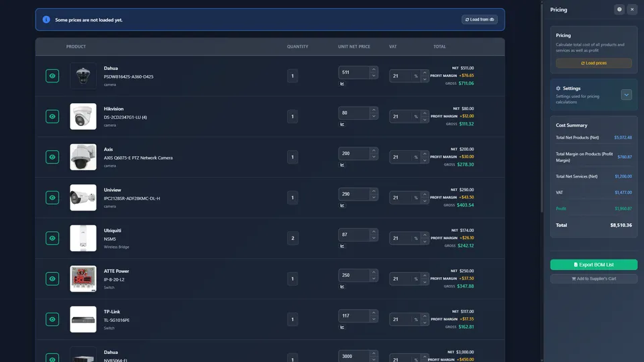The width and height of the screenshot is (644, 362).
Task: Toggle visibility eye for ATTE Power switch
Action: point(52,279)
